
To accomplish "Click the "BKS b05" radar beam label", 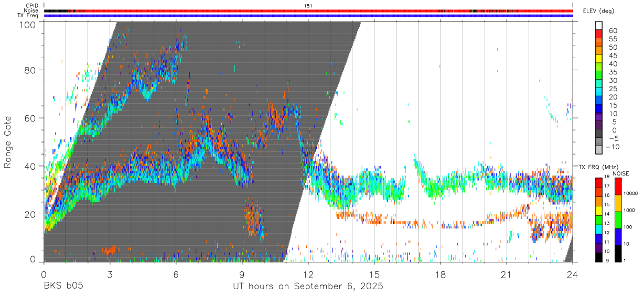I will [63, 287].
